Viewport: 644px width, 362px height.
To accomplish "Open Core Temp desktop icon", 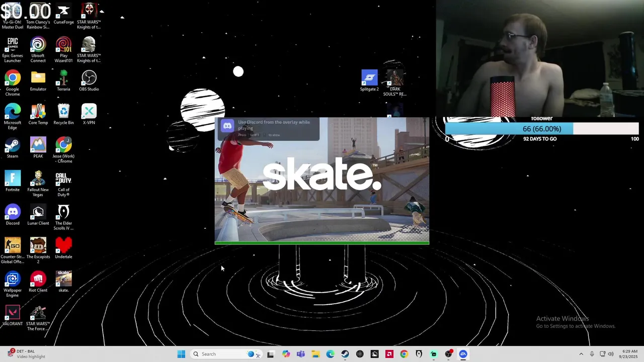I will (38, 115).
